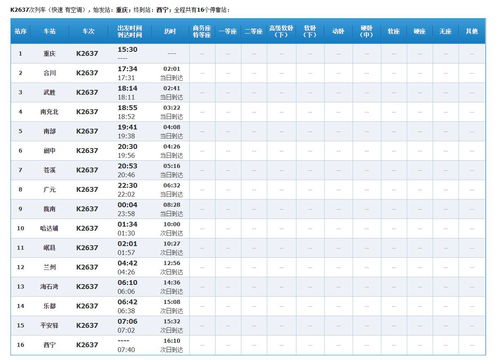The width and height of the screenshot is (499, 361).
Task: Click the 重庆 station name in row 1
Action: tap(49, 53)
